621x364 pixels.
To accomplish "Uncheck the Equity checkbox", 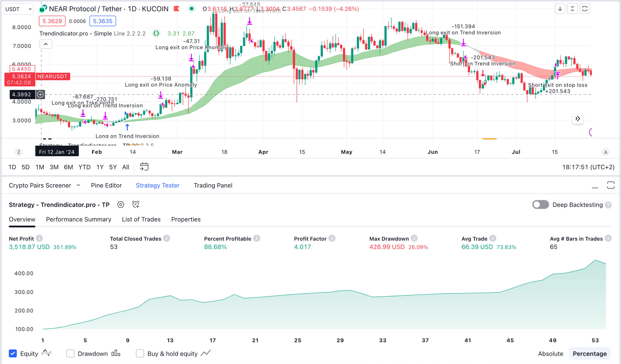I will 13,353.
